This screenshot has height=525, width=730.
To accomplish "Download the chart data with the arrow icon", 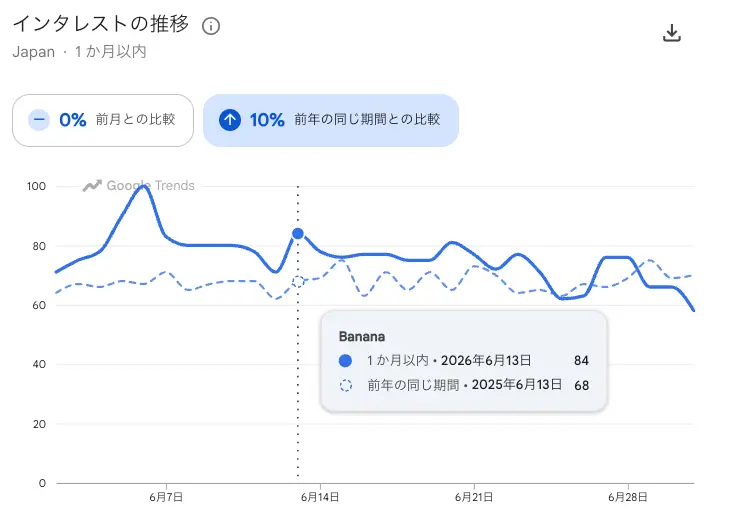I will click(672, 33).
